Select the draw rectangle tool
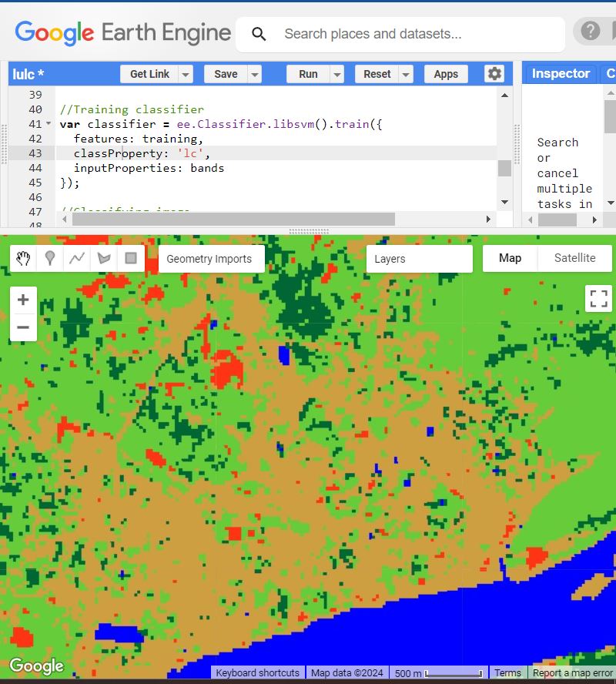 (131, 259)
